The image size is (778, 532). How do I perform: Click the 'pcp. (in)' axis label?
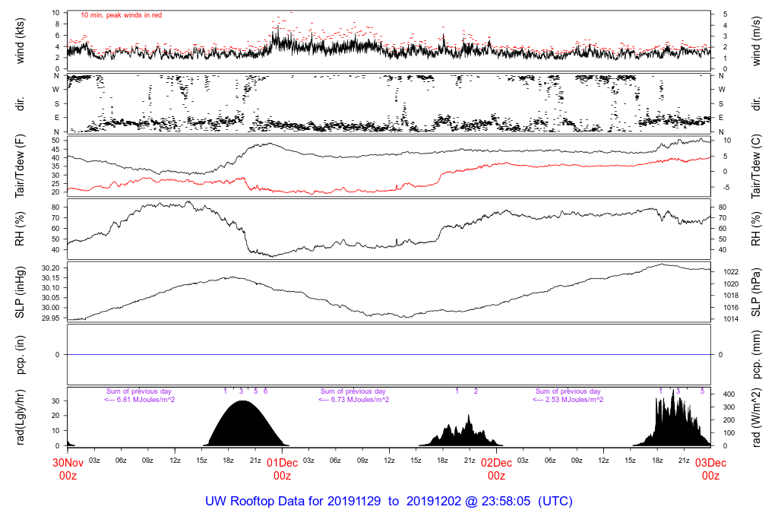tap(20, 354)
